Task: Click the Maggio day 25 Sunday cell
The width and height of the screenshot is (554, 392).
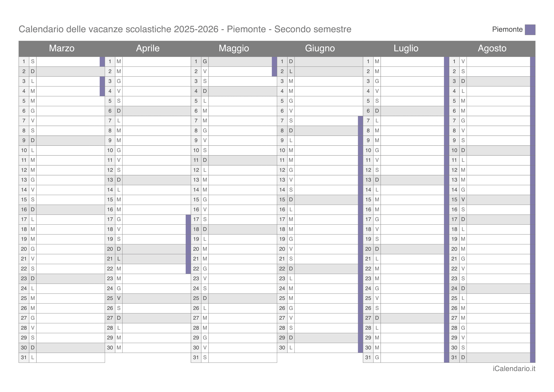Action: (x=234, y=298)
